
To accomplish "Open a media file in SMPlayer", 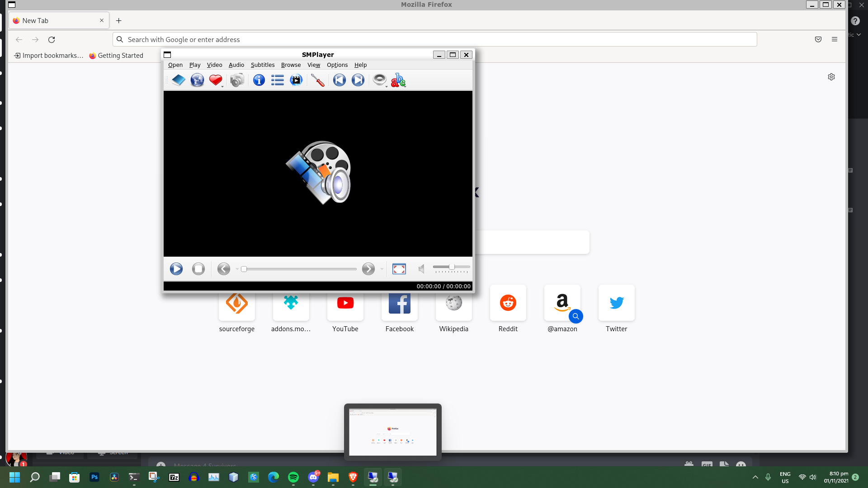I will (178, 80).
